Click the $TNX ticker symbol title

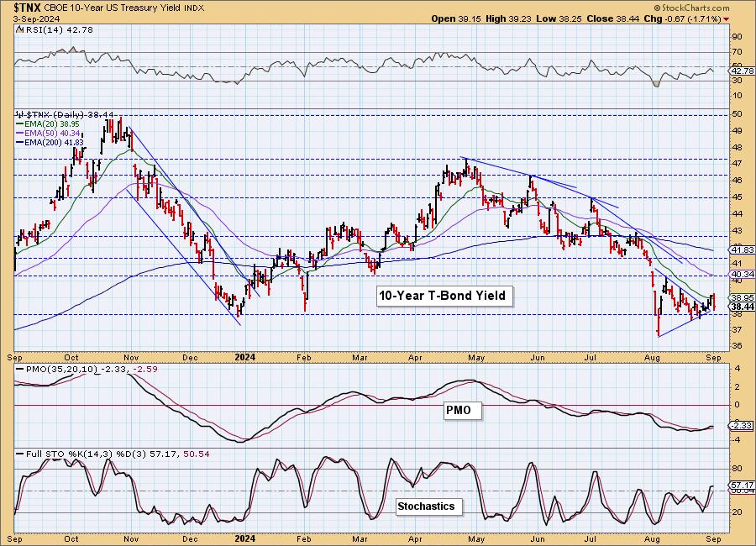click(28, 8)
